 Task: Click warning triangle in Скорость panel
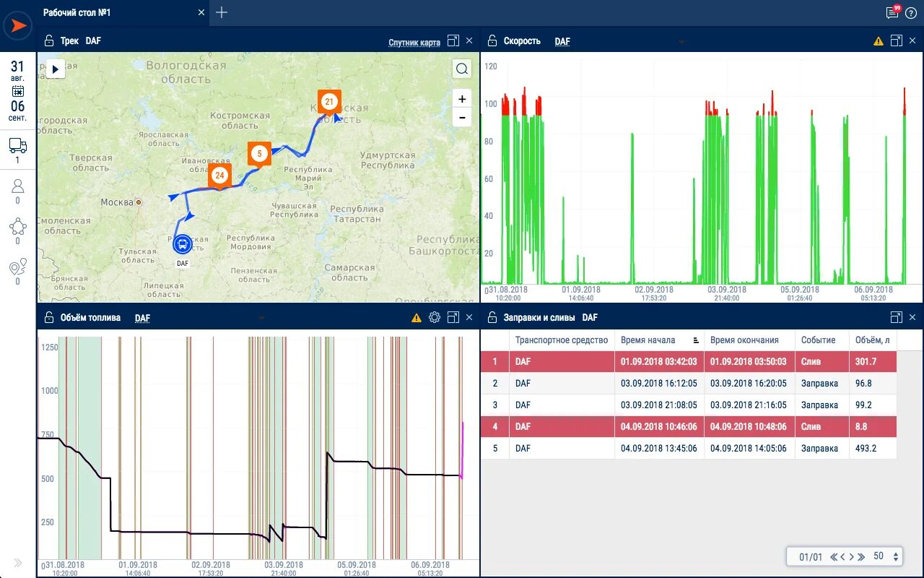click(x=878, y=41)
